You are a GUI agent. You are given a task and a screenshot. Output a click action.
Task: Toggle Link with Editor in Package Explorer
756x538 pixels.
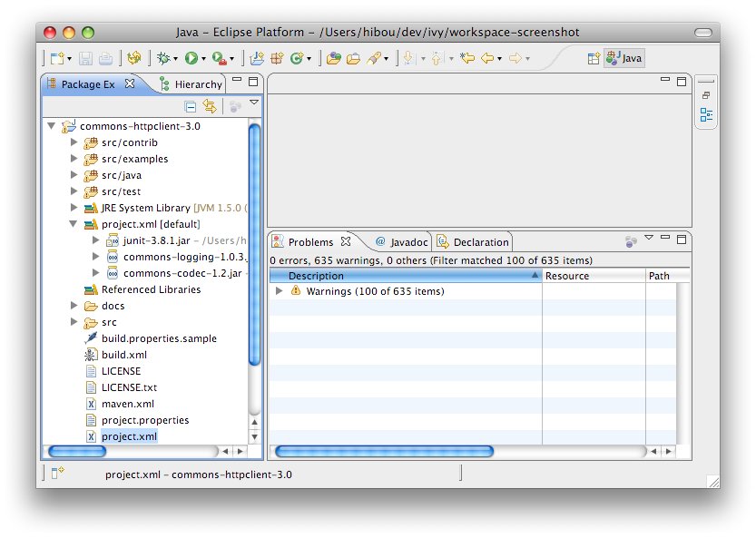point(210,106)
